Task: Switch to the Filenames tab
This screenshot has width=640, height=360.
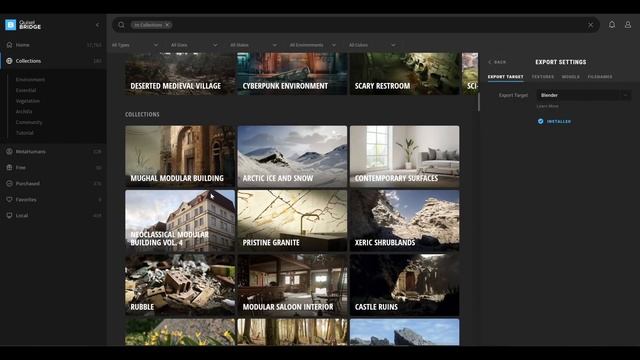Action: pyautogui.click(x=600, y=77)
